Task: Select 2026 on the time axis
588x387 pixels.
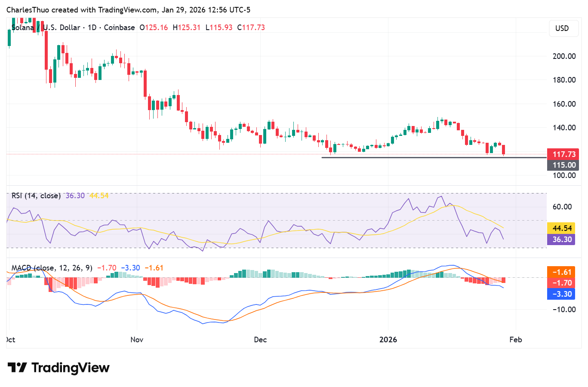Action: [x=388, y=339]
